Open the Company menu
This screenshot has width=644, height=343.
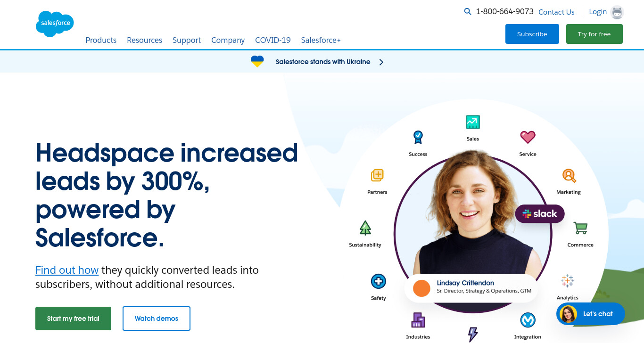point(228,40)
